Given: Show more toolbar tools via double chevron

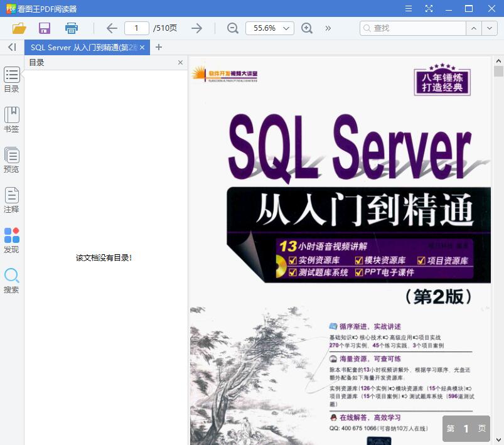Looking at the screenshot, I should click(328, 28).
